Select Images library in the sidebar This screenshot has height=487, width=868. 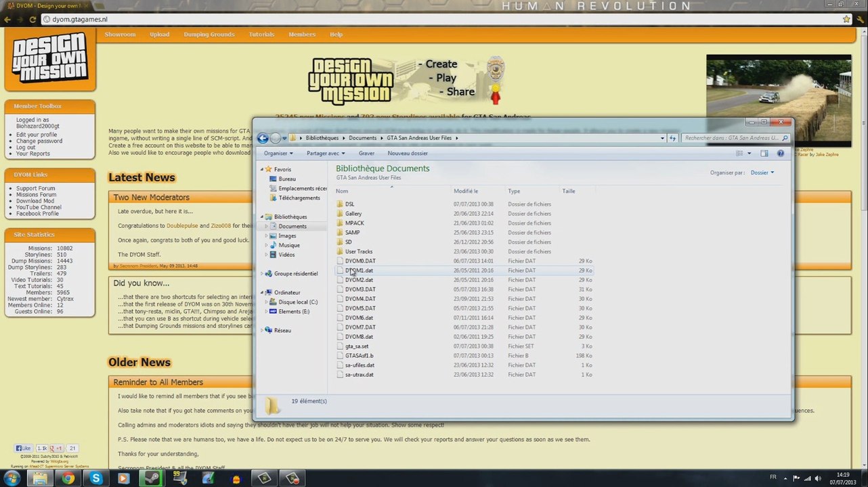[287, 235]
